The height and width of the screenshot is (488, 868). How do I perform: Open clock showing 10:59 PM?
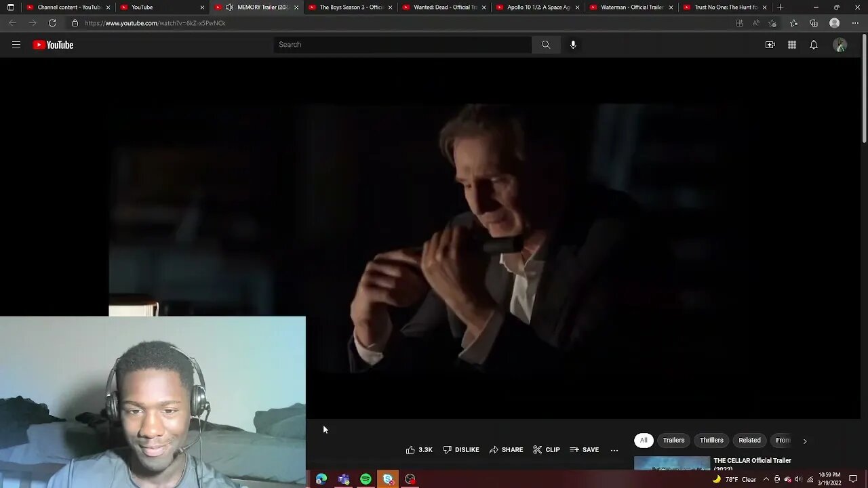click(x=829, y=479)
